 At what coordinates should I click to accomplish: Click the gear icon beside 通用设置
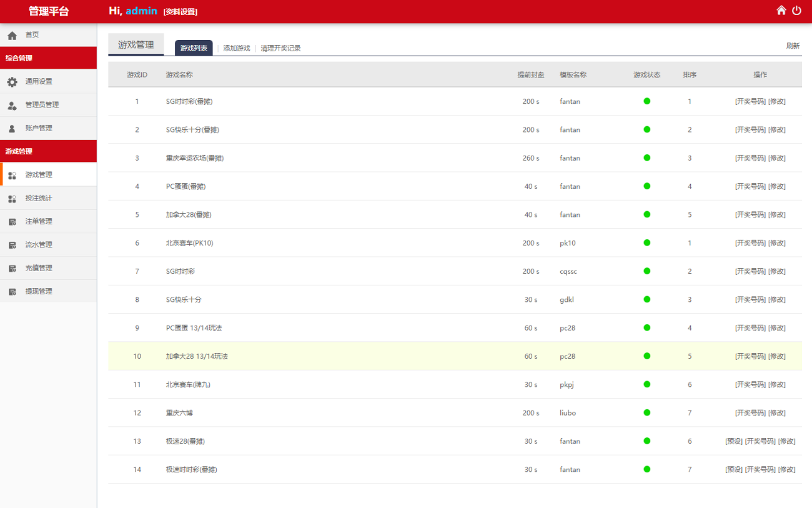point(12,82)
